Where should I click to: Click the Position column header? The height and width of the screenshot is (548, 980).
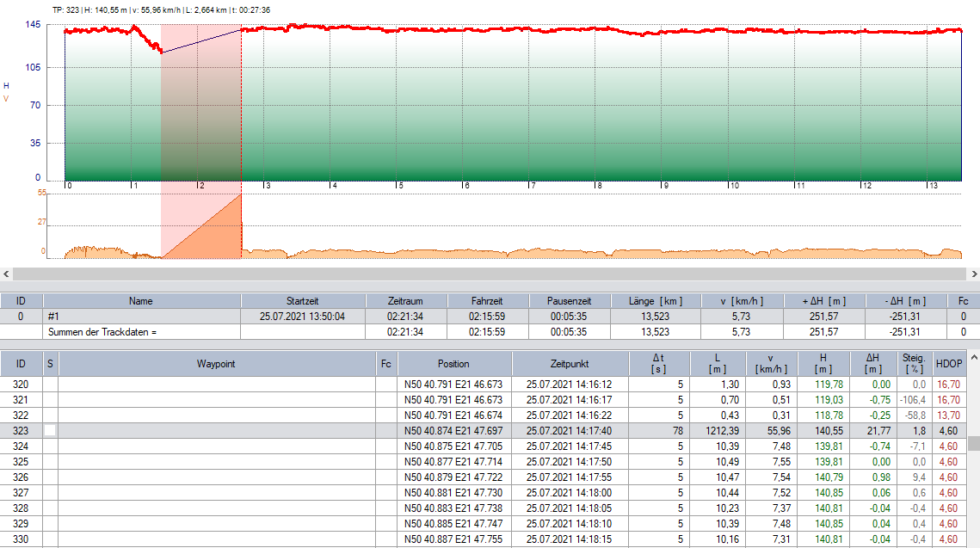454,364
